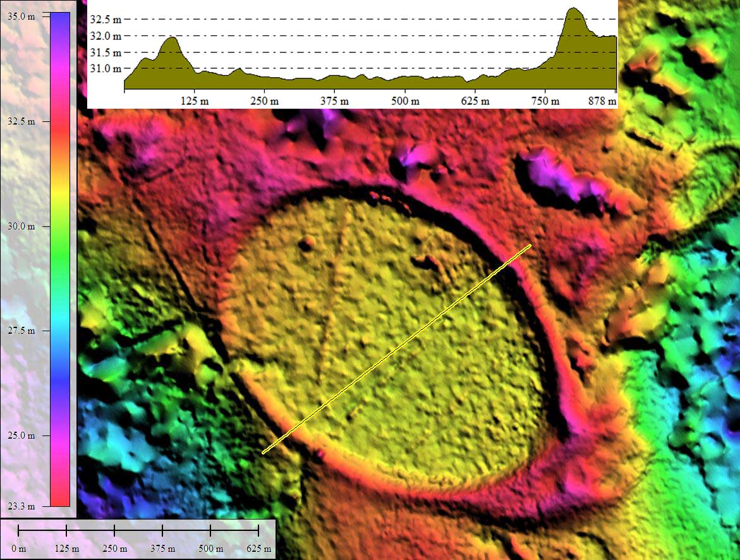Click the 31.5 m axis label in profile chart
The width and height of the screenshot is (740, 560).
tap(106, 52)
